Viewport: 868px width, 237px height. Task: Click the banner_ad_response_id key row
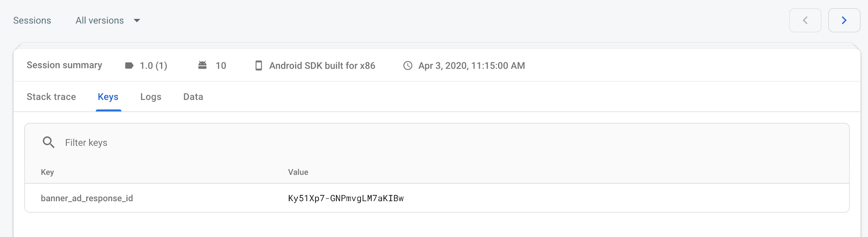[x=87, y=198]
